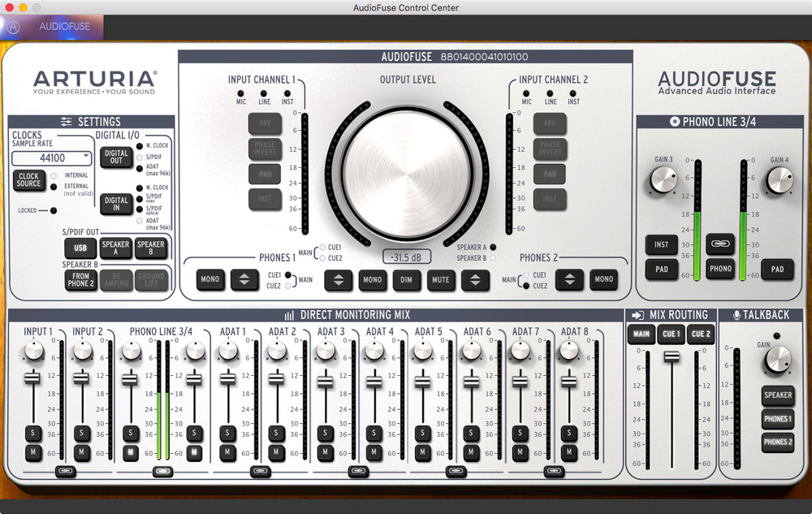Mute the INPUT 2 channel
Image resolution: width=812 pixels, height=514 pixels.
coord(81,452)
